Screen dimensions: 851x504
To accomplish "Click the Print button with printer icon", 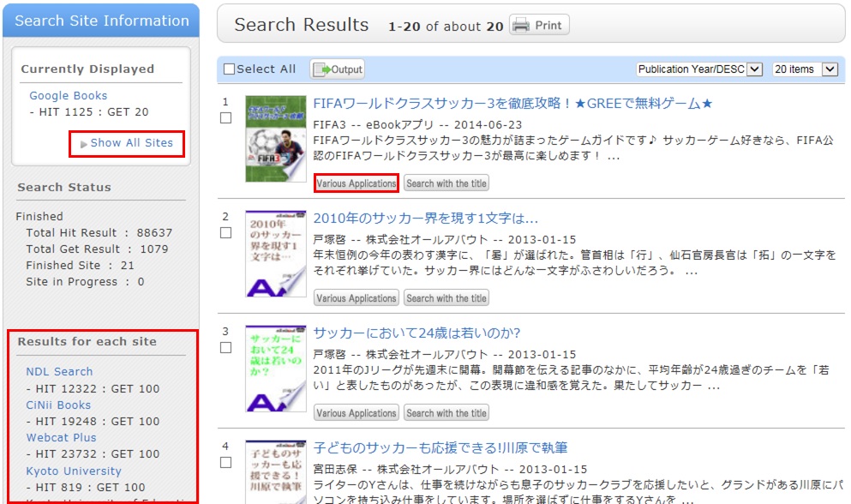I will (539, 26).
